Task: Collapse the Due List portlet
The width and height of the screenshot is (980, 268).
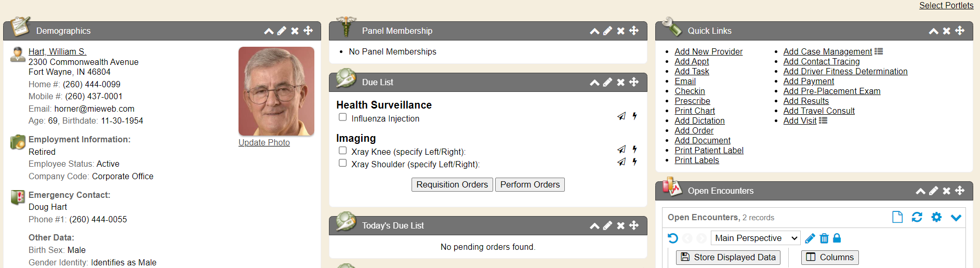Action: (594, 82)
